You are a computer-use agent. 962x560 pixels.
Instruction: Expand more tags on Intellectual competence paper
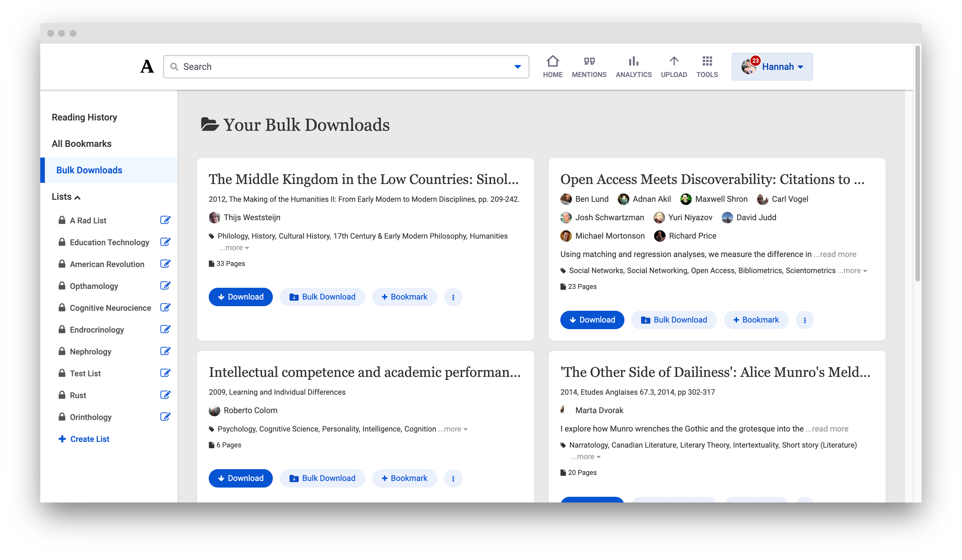click(x=453, y=429)
